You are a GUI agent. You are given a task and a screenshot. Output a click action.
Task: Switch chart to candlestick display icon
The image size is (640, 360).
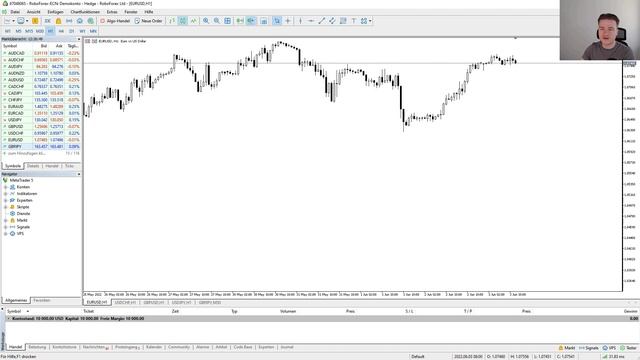pos(183,21)
